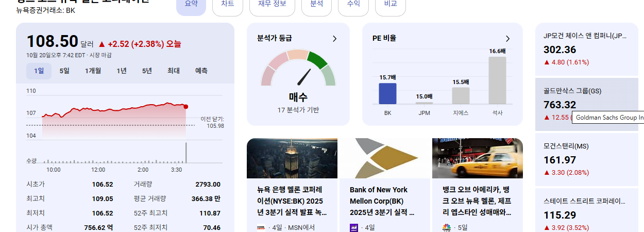Open the 재무 정보 tab
644x232 pixels.
click(272, 4)
